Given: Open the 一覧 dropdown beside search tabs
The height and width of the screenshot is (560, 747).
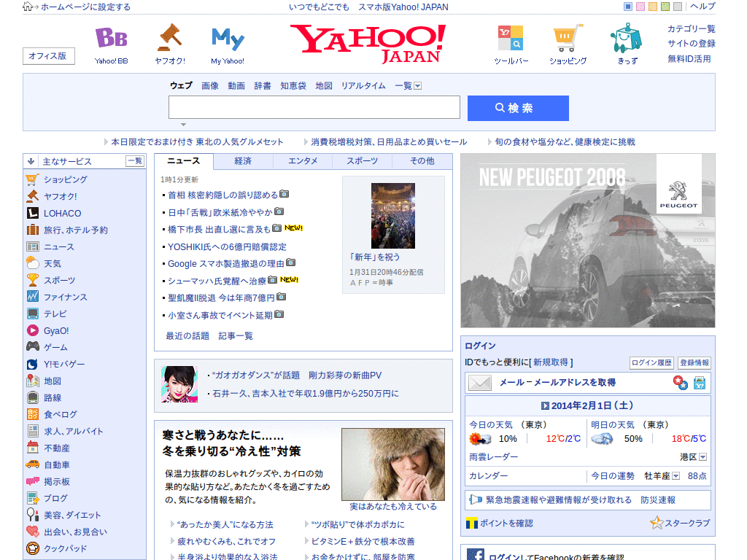Looking at the screenshot, I should (417, 85).
